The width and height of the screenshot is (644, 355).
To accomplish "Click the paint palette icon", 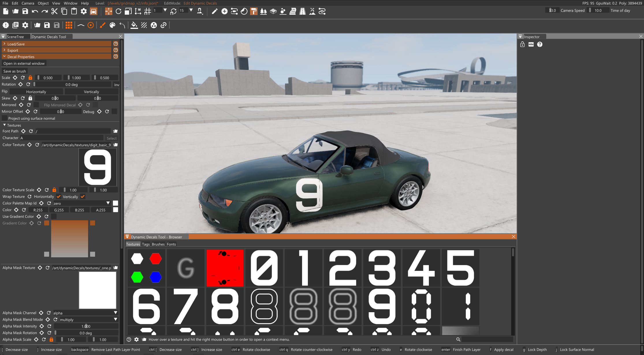I will coord(112,25).
